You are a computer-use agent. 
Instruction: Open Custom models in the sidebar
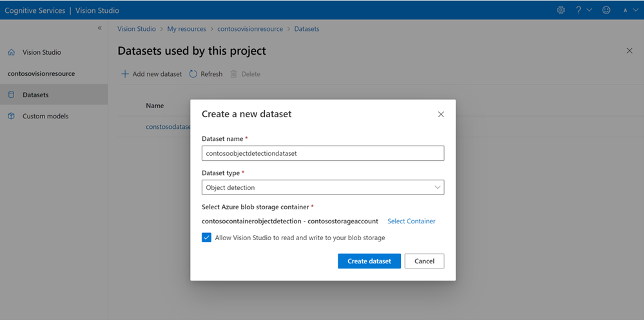pyautogui.click(x=54, y=116)
